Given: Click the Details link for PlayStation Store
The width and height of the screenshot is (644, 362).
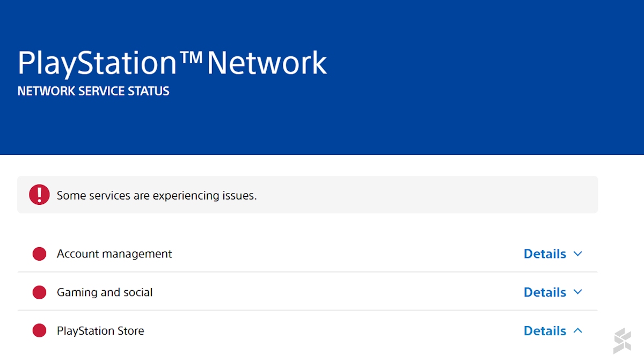Looking at the screenshot, I should pos(545,331).
